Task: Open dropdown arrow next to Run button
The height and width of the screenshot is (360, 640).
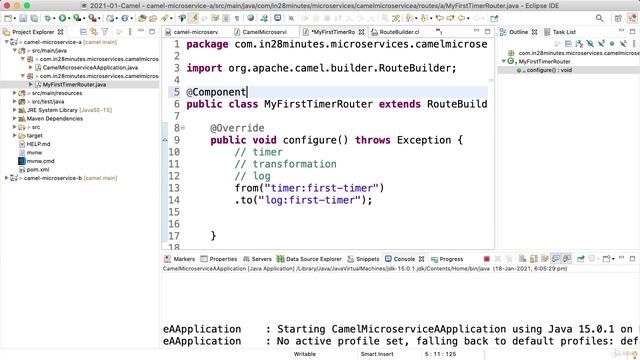Action: click(x=69, y=19)
